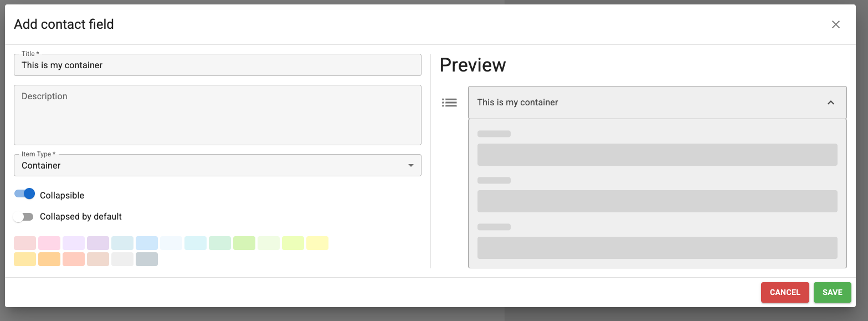The image size is (868, 321).
Task: Focus the Title text field
Action: point(217,65)
